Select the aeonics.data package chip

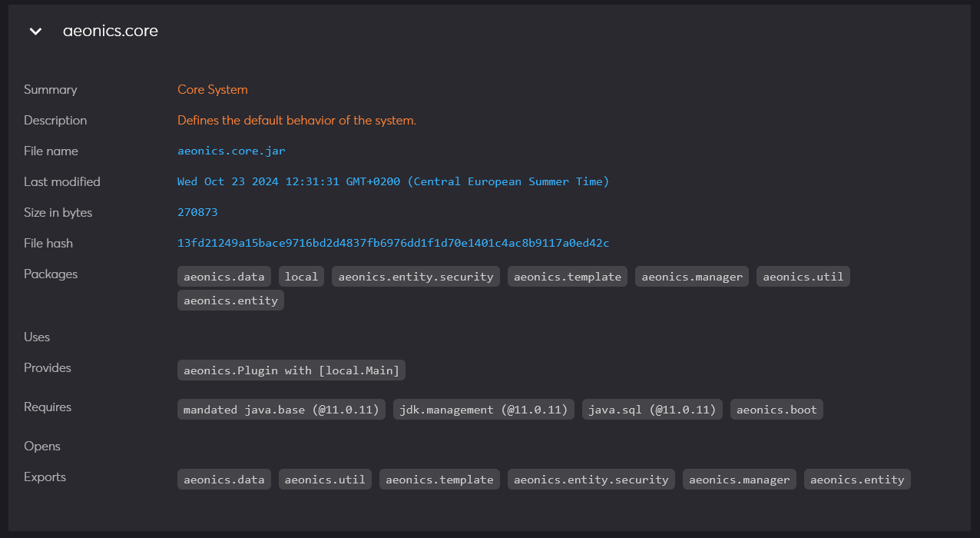223,276
